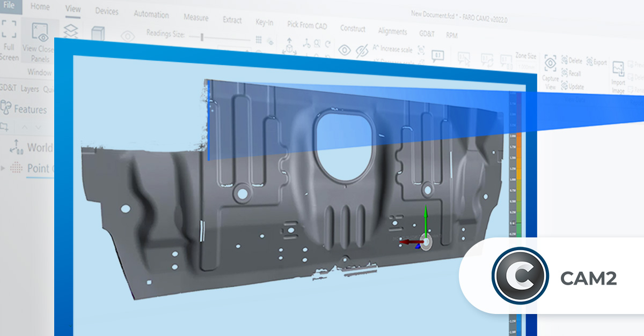Click the dotted grid icon after slider
Viewport: 644px width, 336px height.
pos(259,40)
